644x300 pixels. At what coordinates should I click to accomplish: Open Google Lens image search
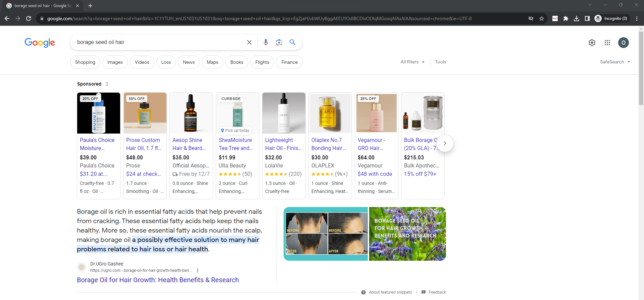click(279, 42)
